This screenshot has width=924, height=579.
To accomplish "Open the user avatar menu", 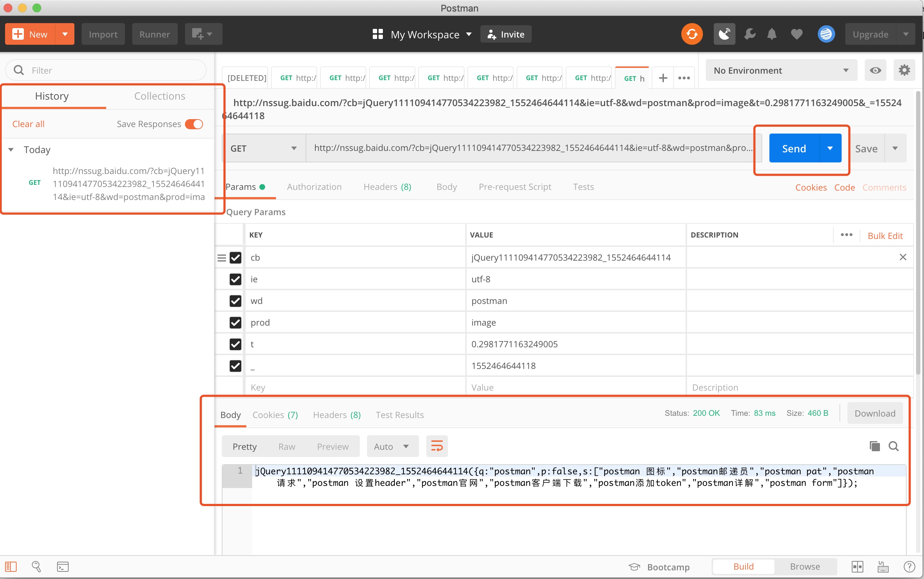I will (826, 34).
